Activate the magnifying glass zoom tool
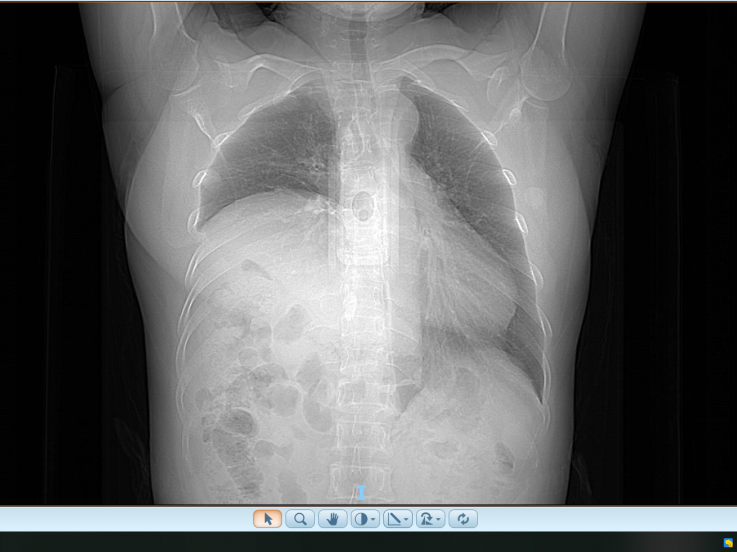This screenshot has width=737, height=552. click(x=300, y=519)
